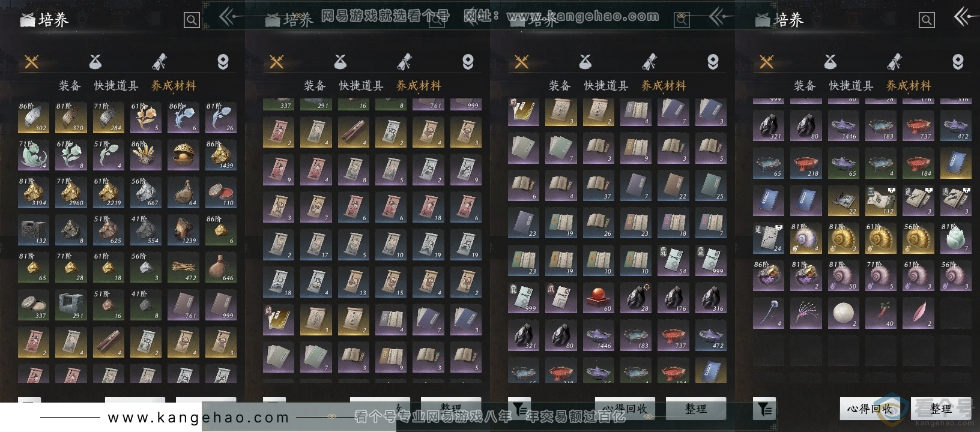This screenshot has height=432, width=980.
Task: Select the stone block item with count 132
Action: pyautogui.click(x=33, y=230)
